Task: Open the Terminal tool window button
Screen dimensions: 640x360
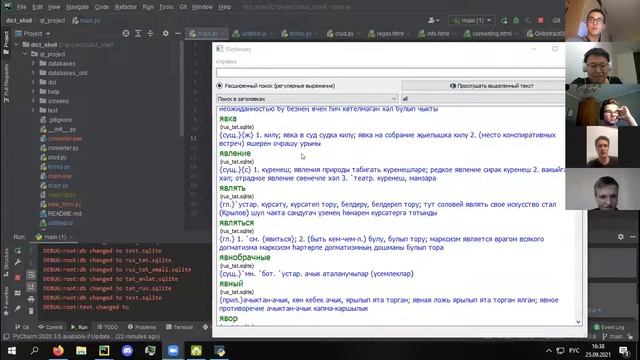Action: [180, 327]
